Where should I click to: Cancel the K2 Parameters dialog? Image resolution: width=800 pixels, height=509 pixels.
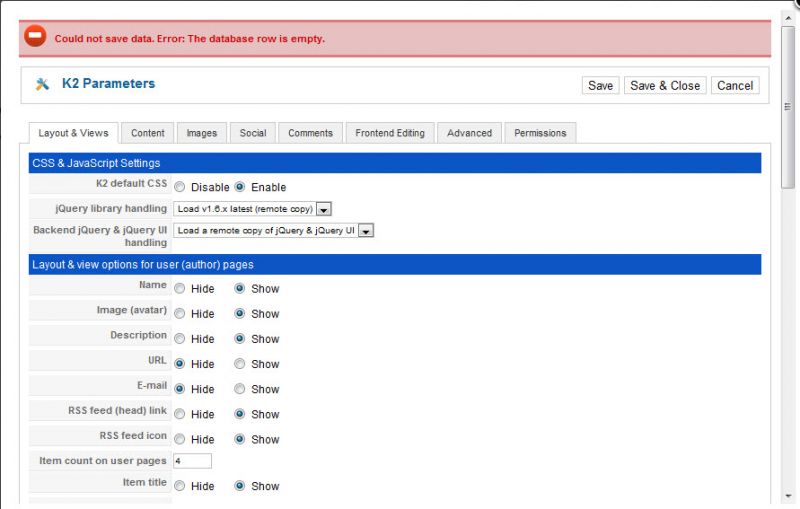tap(735, 86)
